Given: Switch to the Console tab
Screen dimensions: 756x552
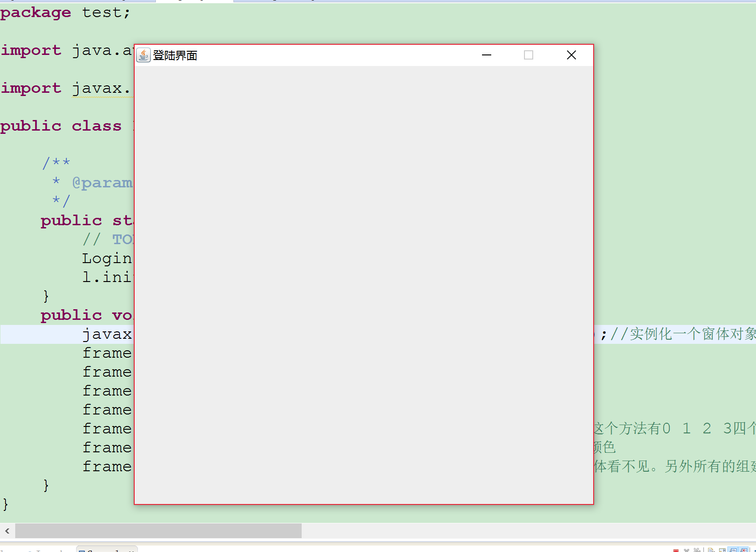Looking at the screenshot, I should 106,550.
